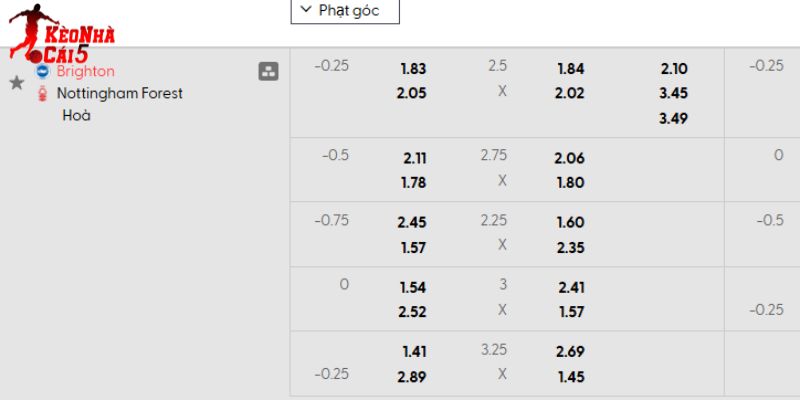The height and width of the screenshot is (400, 800).
Task: Click the 2.10 home win odds
Action: (674, 69)
